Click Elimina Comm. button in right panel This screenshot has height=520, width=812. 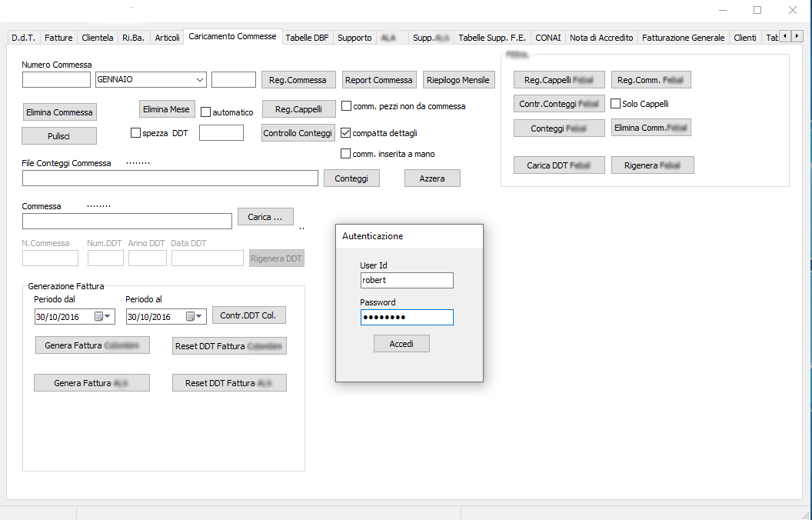tap(651, 128)
